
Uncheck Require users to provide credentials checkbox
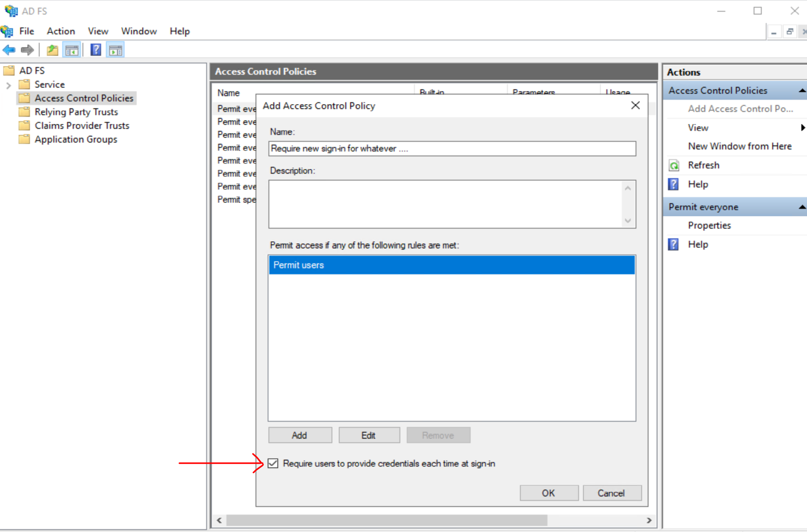[273, 463]
